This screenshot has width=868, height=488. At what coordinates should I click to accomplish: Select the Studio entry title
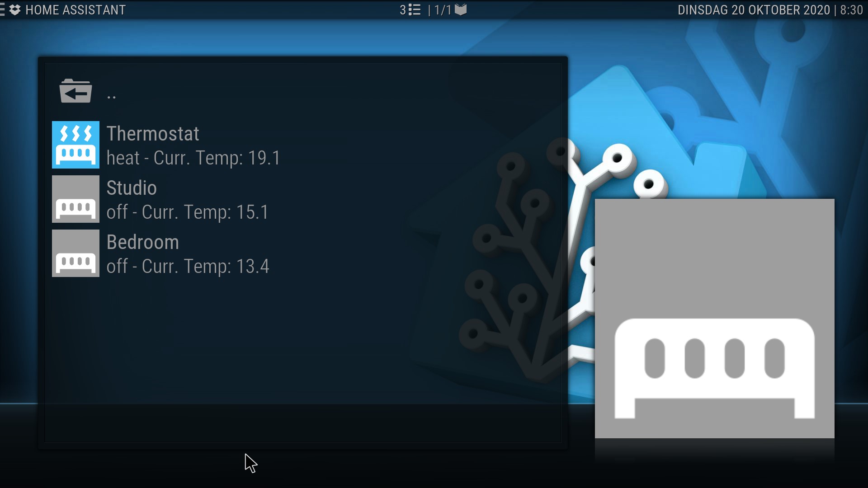[x=132, y=188]
